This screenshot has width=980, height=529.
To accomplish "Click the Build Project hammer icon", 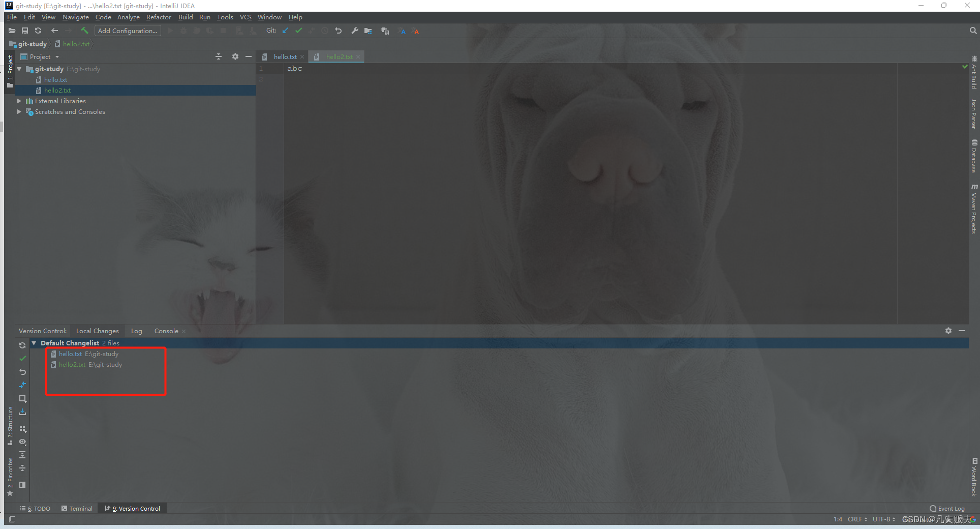I will pos(84,31).
